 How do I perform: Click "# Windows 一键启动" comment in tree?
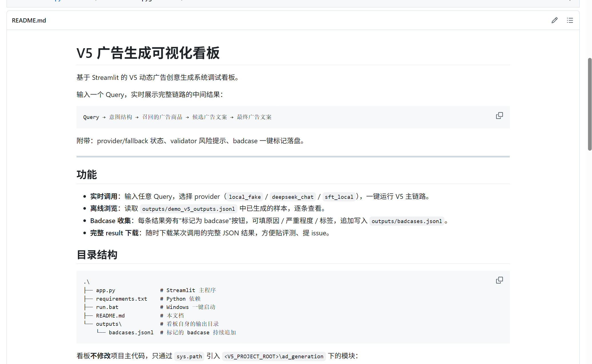pyautogui.click(x=188, y=307)
